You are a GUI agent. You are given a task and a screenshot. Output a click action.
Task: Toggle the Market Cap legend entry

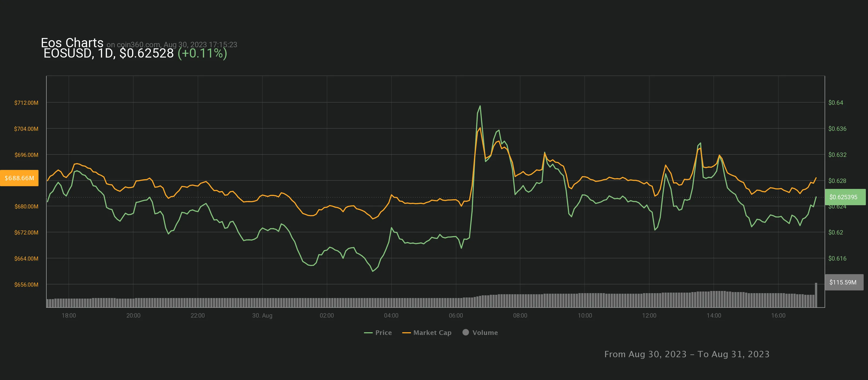[432, 332]
